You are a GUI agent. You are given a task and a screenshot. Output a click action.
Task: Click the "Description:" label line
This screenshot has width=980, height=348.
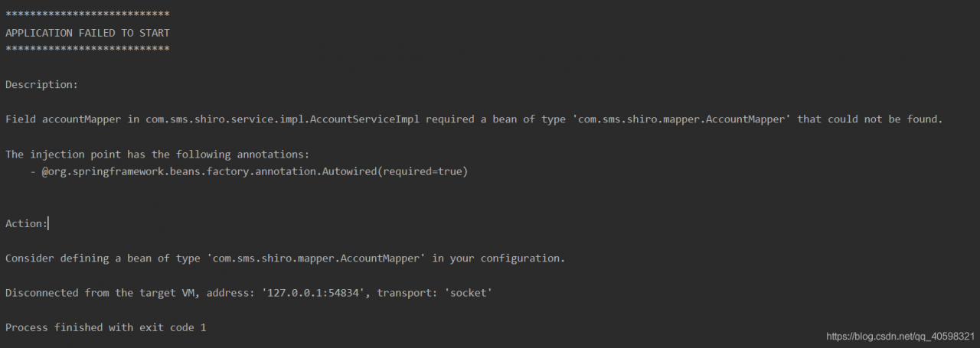point(41,85)
